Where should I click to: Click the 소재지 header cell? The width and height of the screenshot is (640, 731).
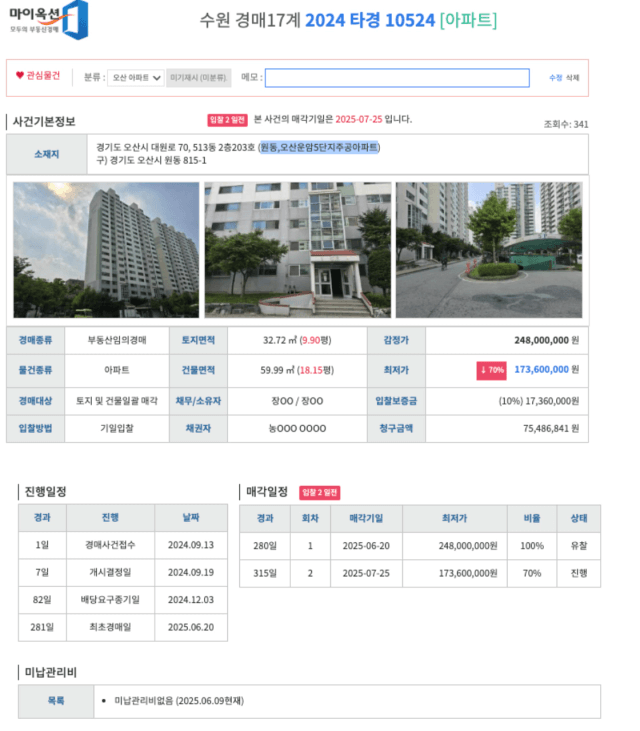point(47,154)
